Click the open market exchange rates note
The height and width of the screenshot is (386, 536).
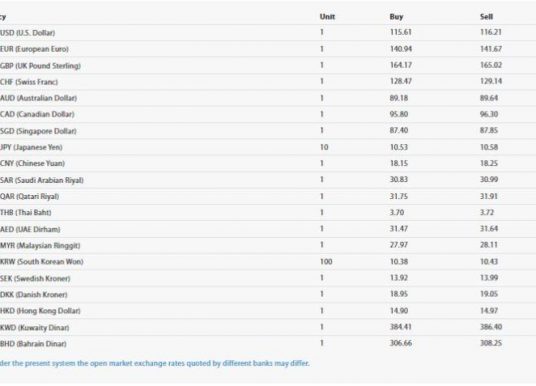155,363
